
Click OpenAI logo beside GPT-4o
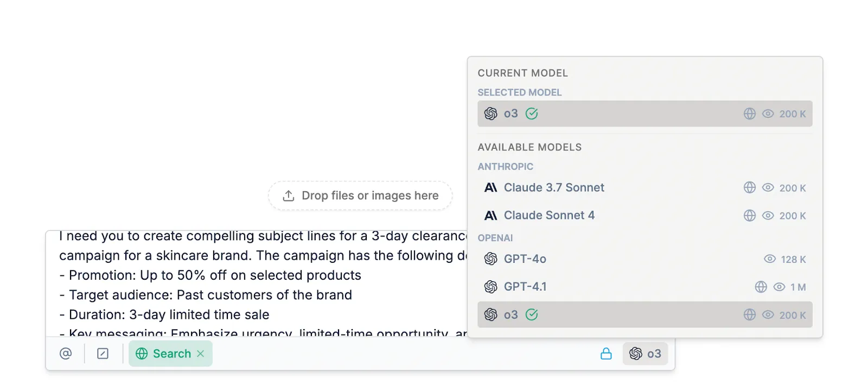(x=490, y=259)
